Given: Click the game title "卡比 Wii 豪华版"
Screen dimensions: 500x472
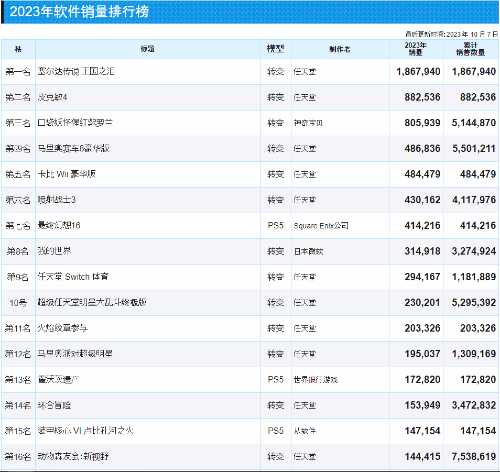Looking at the screenshot, I should [67, 174].
